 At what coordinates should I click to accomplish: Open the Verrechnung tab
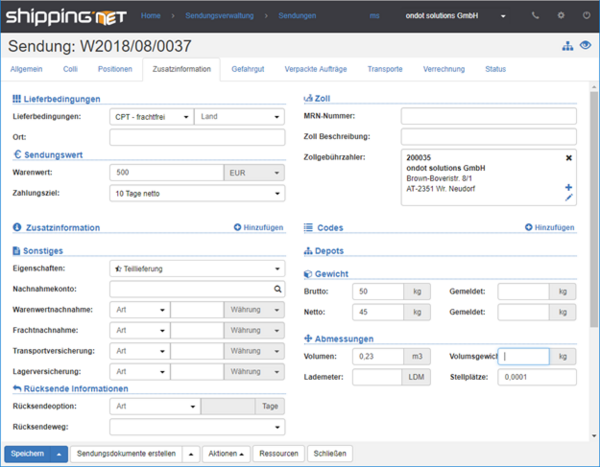click(x=443, y=69)
